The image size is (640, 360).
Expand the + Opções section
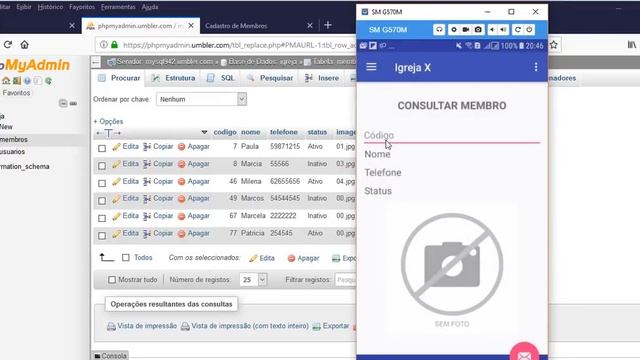tap(108, 121)
